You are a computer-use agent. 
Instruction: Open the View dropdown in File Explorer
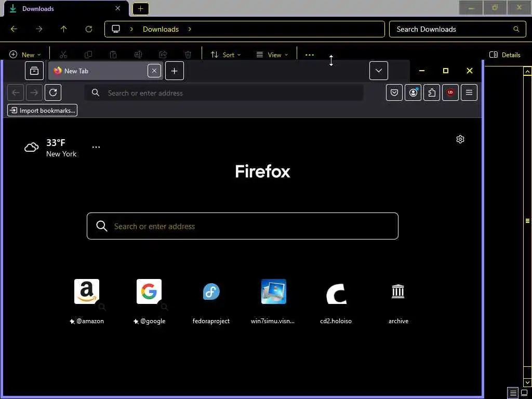click(272, 55)
